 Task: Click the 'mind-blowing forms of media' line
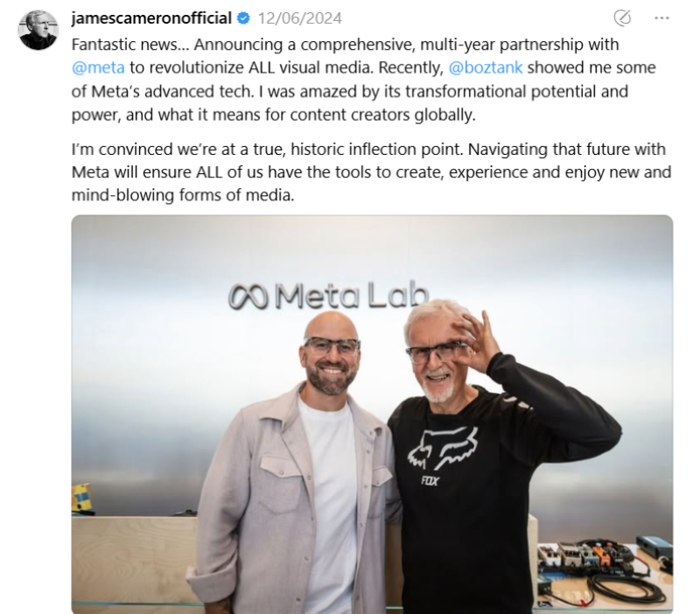183,195
